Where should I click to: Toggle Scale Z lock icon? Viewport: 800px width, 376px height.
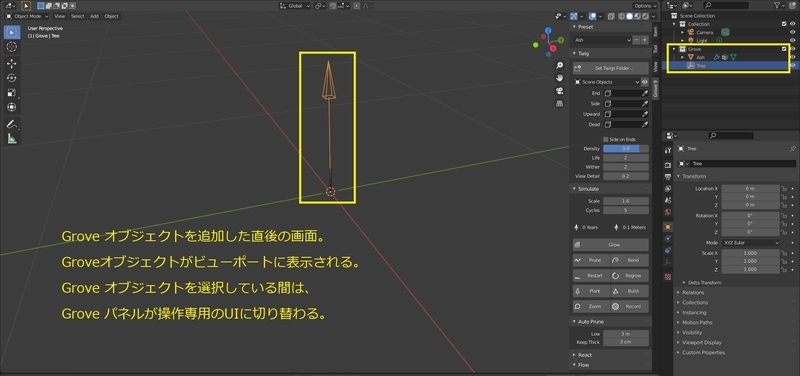[x=784, y=269]
